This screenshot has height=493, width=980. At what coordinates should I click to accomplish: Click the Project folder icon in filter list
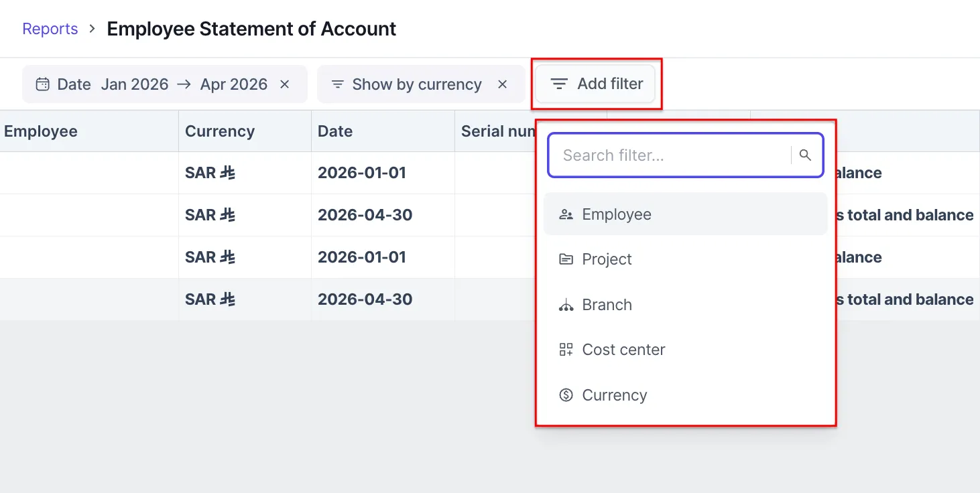point(565,259)
